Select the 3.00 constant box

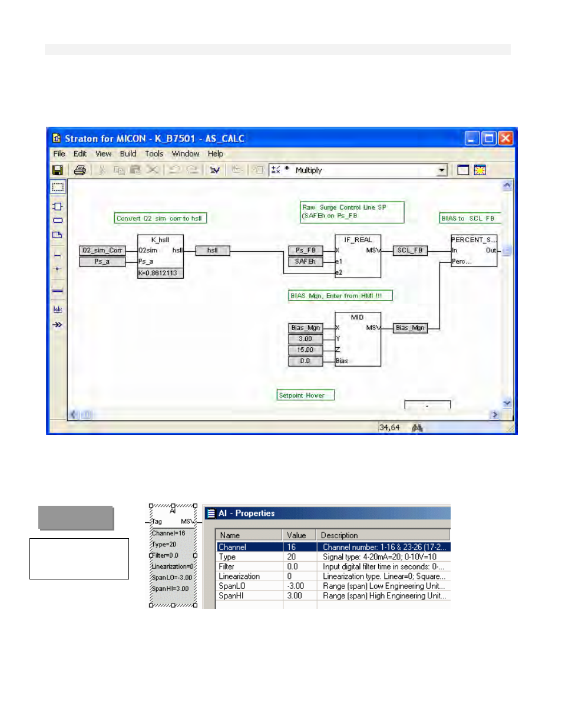[306, 339]
